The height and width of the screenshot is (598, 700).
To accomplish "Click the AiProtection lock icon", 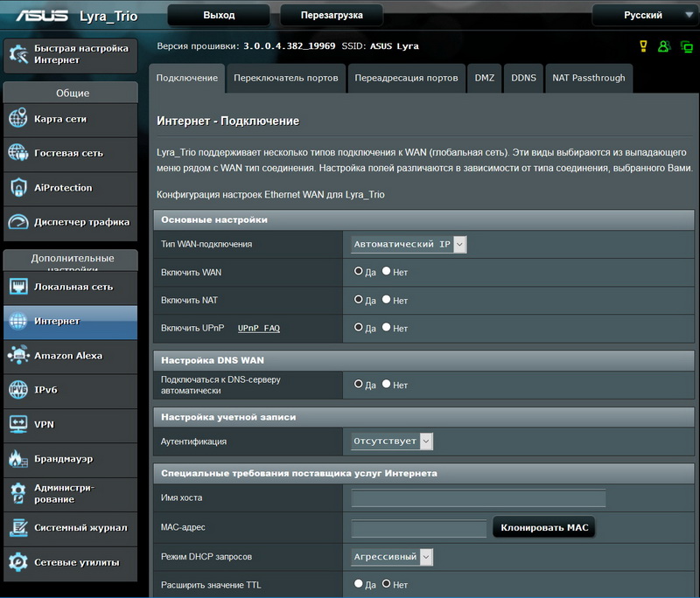I will tap(18, 188).
